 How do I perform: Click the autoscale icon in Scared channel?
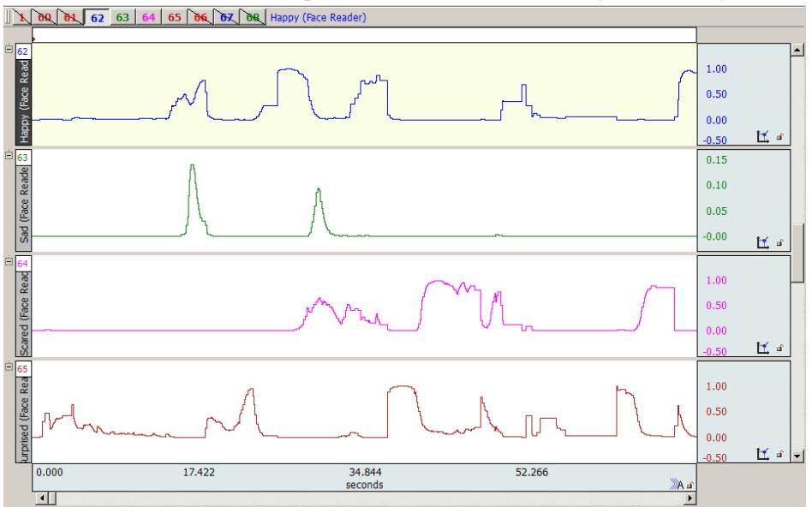762,348
